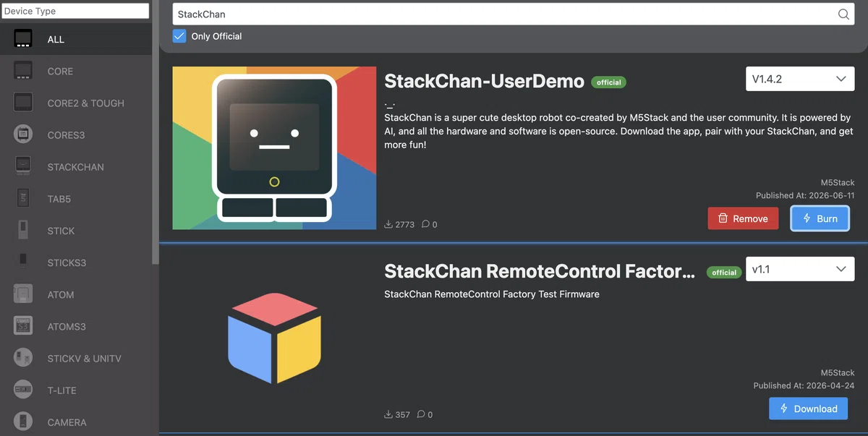Click the search magnifier icon
Viewport: 868px width, 436px height.
click(x=843, y=14)
